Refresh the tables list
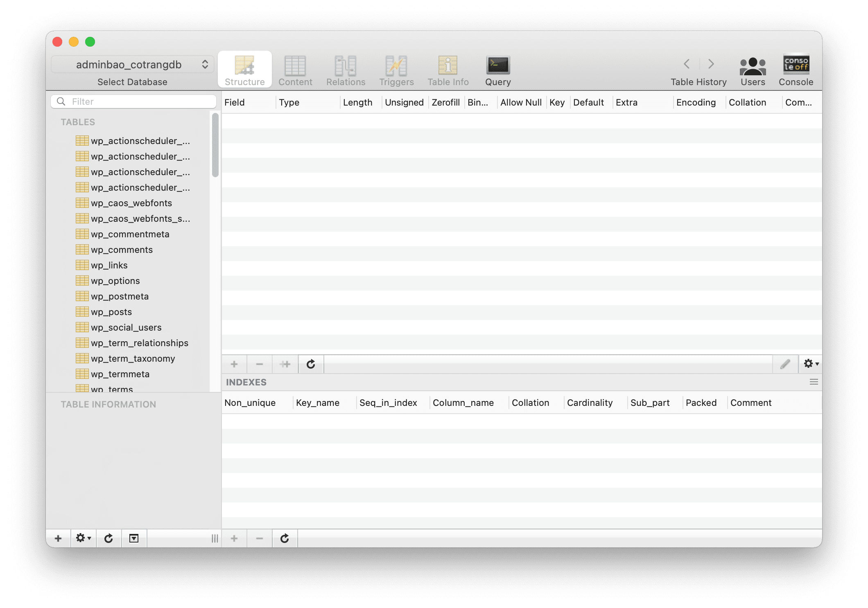This screenshot has height=608, width=868. [x=108, y=538]
